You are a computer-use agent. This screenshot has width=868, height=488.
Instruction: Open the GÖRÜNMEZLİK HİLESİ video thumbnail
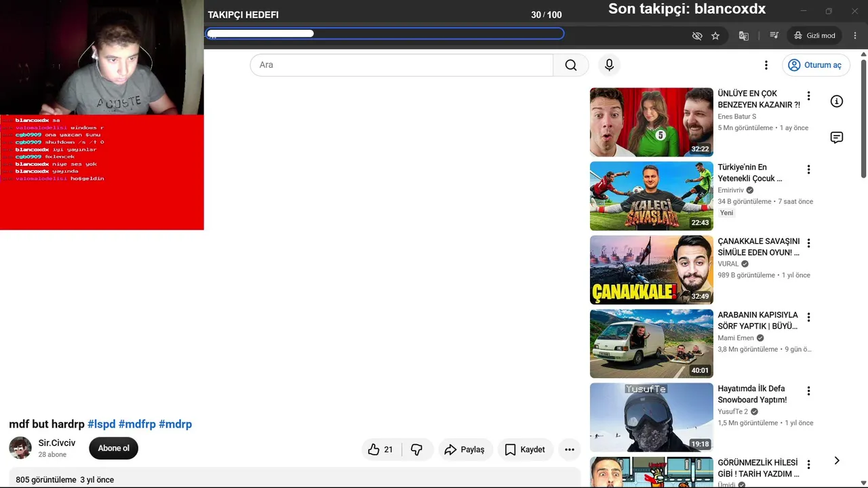[x=652, y=472]
